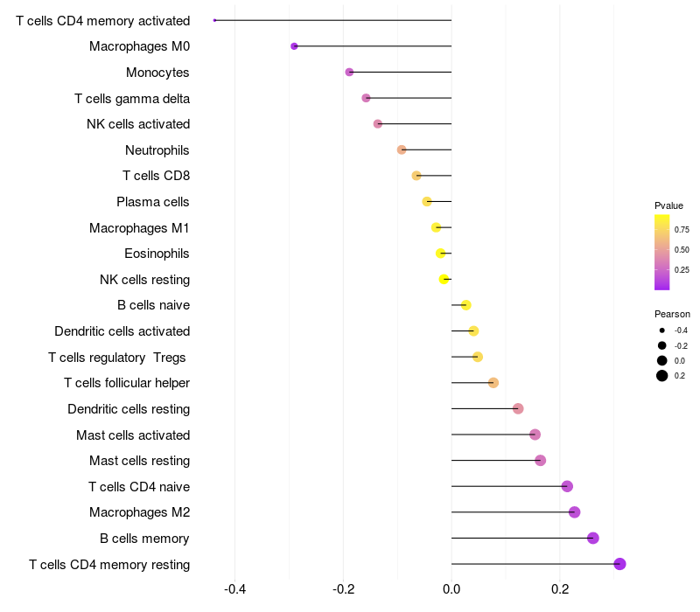
Task: Click the "T cells gamma delta" axis label
Action: click(x=132, y=99)
